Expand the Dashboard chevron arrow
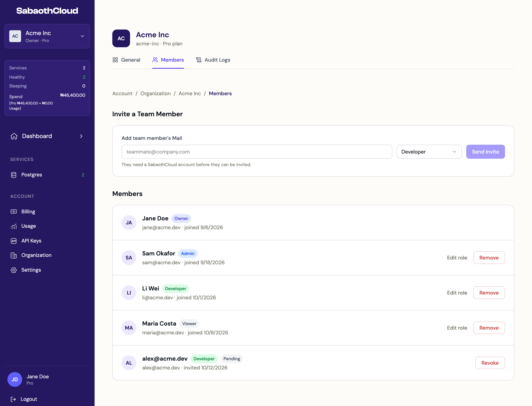The image size is (532, 406). click(81, 136)
